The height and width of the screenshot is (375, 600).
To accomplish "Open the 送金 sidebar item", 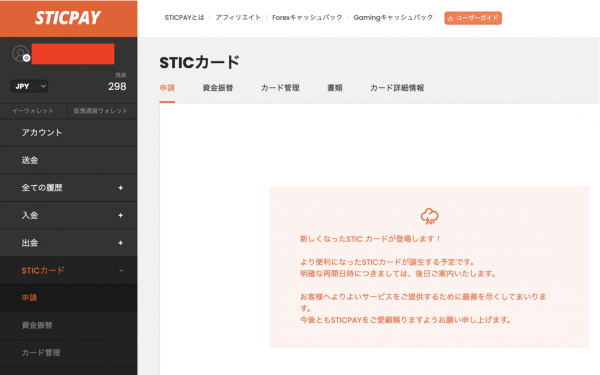I will coord(68,160).
